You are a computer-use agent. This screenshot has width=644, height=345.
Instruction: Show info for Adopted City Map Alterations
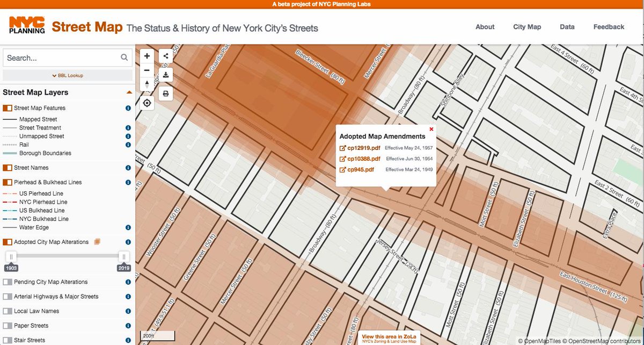coord(128,242)
